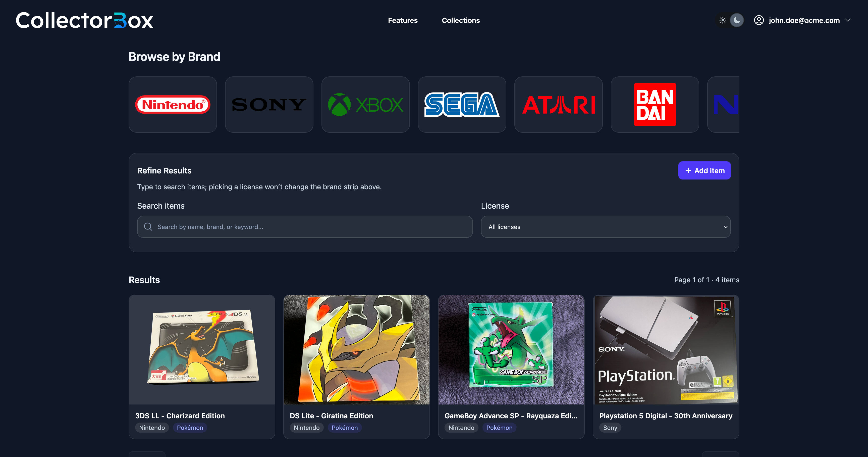Open the Atari brand logo tile

pos(558,105)
